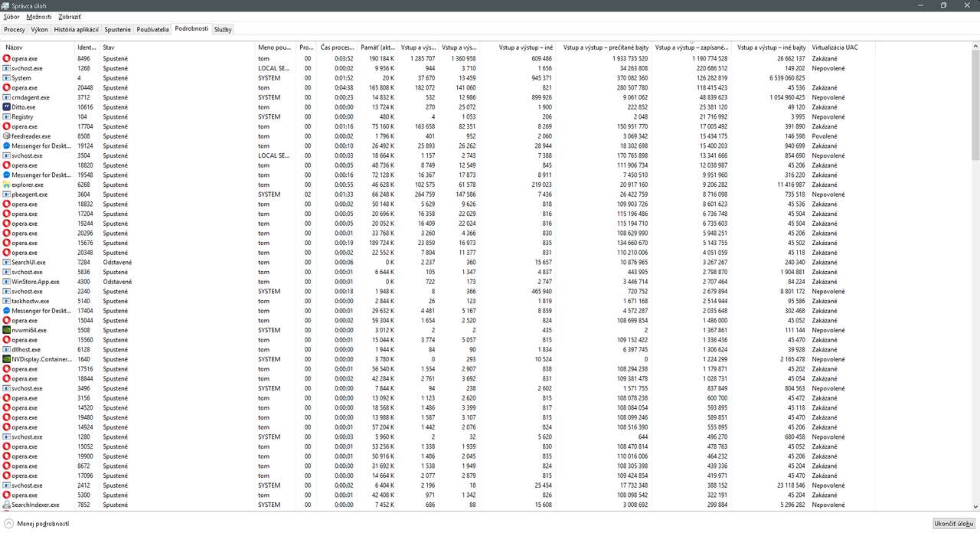Viewport: 980px width, 536px height.
Task: Click the Messenger icon of PID 19124
Action: click(x=7, y=145)
